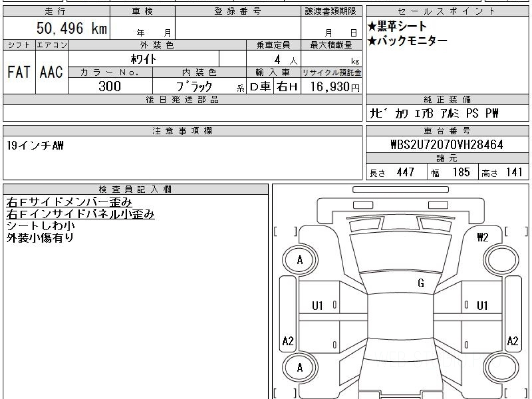Click the 後日発送部品 header
The width and height of the screenshot is (532, 399).
(x=183, y=100)
